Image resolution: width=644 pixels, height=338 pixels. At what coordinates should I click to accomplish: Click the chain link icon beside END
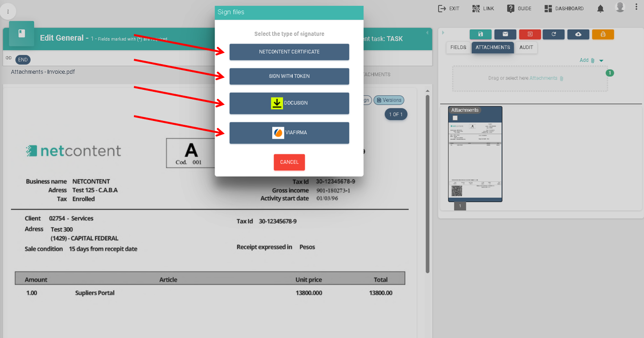pyautogui.click(x=9, y=58)
